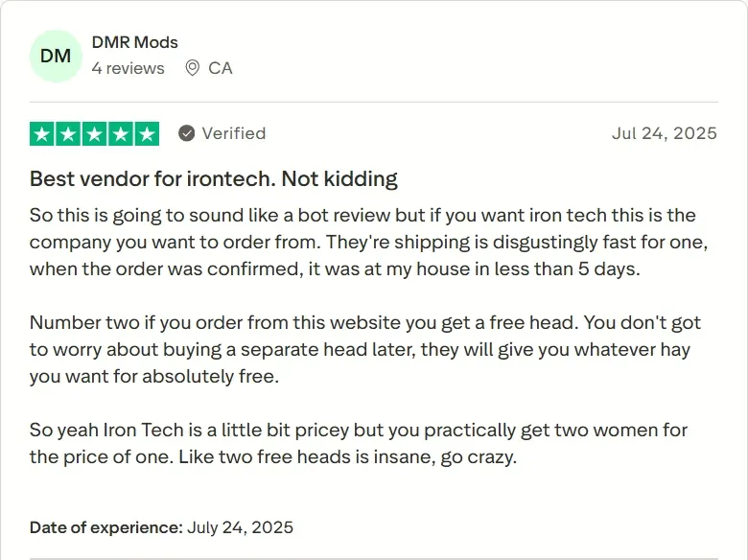Click the CA country label
Image resolution: width=748 pixels, height=560 pixels.
click(x=221, y=68)
